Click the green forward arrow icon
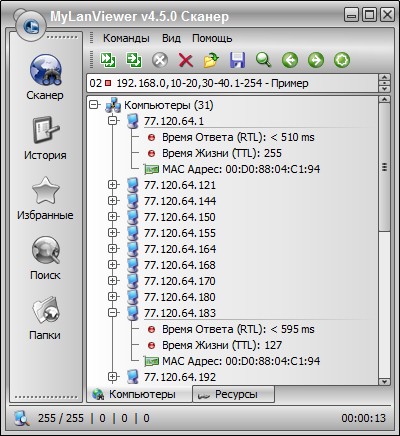The width and height of the screenshot is (400, 436). tap(316, 60)
